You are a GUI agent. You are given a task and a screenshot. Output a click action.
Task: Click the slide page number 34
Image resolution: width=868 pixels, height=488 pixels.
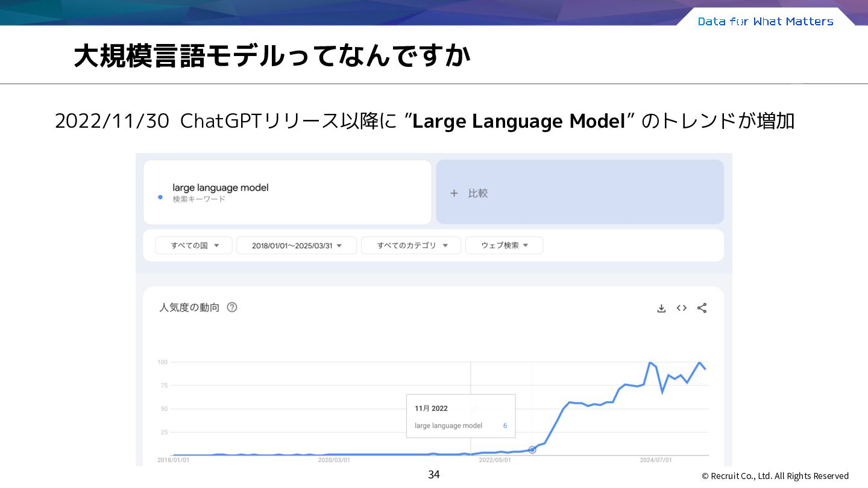(434, 475)
